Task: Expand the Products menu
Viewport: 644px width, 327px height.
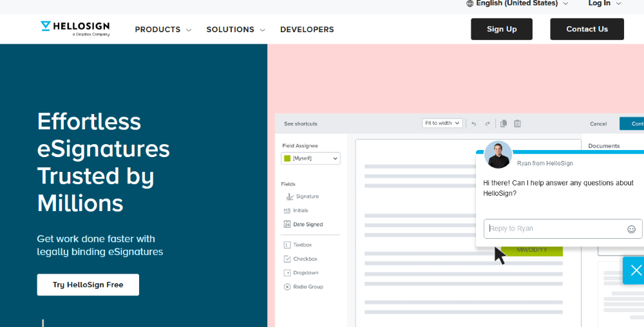Action: tap(163, 30)
